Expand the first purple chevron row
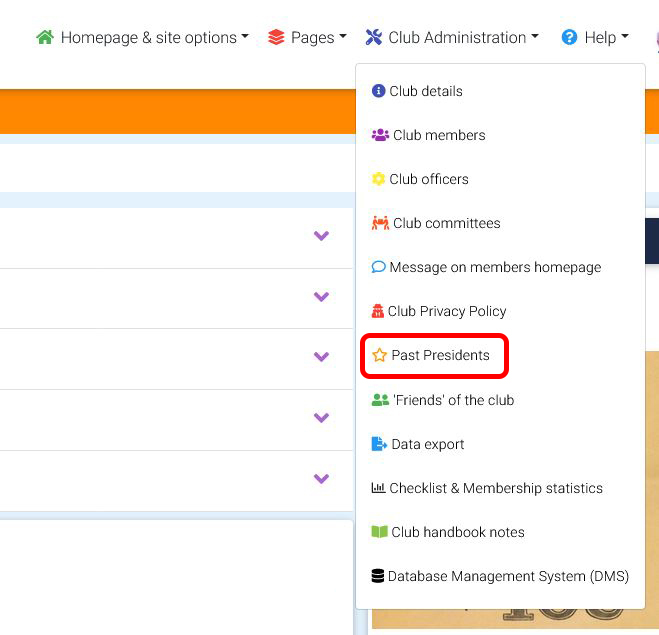The image size is (659, 635). [x=321, y=236]
